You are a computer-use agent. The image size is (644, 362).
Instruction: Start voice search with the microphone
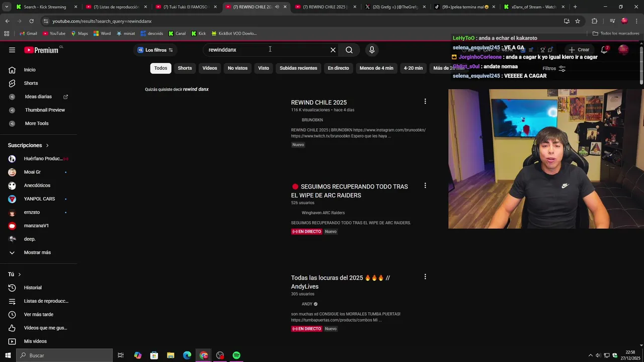point(372,50)
